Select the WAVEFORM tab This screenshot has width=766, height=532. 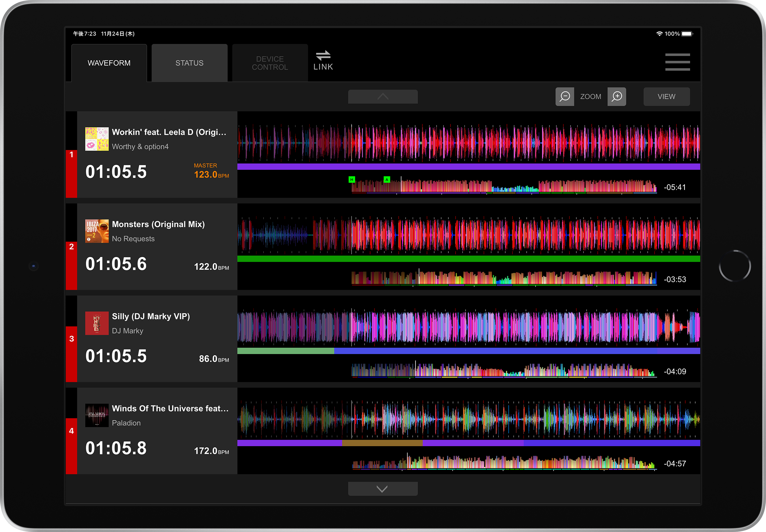[x=109, y=63]
